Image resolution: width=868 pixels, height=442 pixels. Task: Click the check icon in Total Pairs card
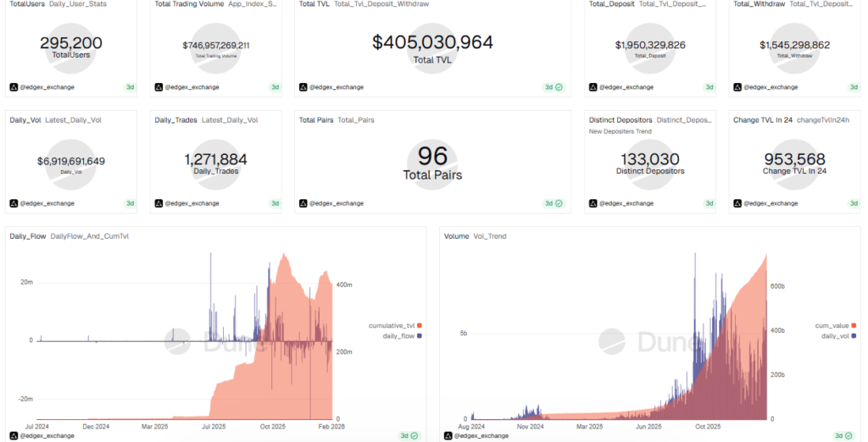click(559, 203)
